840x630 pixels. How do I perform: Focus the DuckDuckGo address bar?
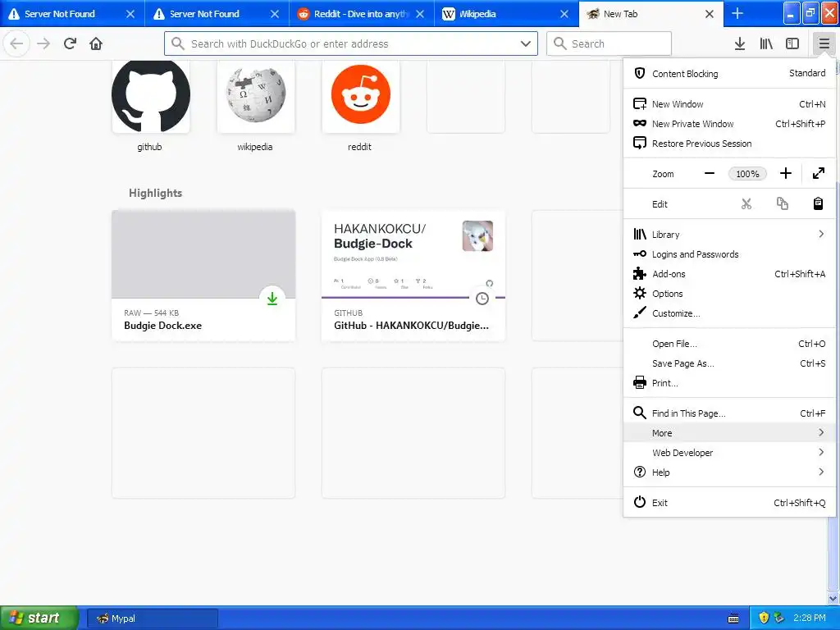(x=351, y=43)
